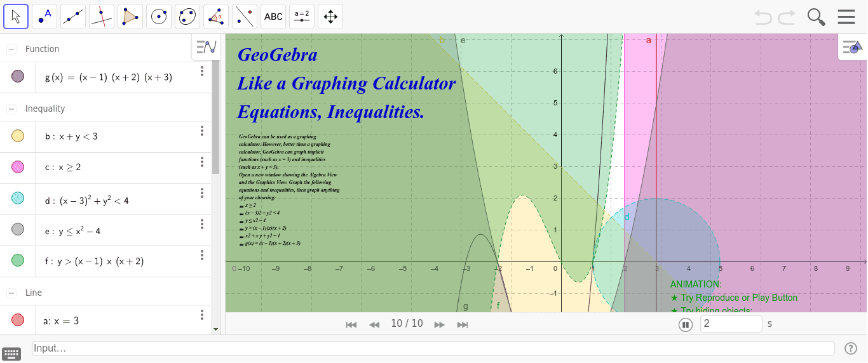868x363 pixels.
Task: Click the Redo arrow
Action: [787, 16]
